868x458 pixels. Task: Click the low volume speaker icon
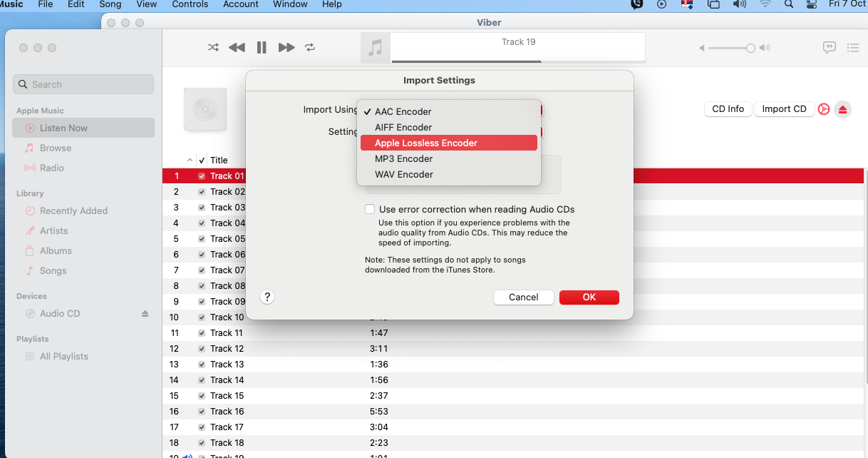coord(702,48)
